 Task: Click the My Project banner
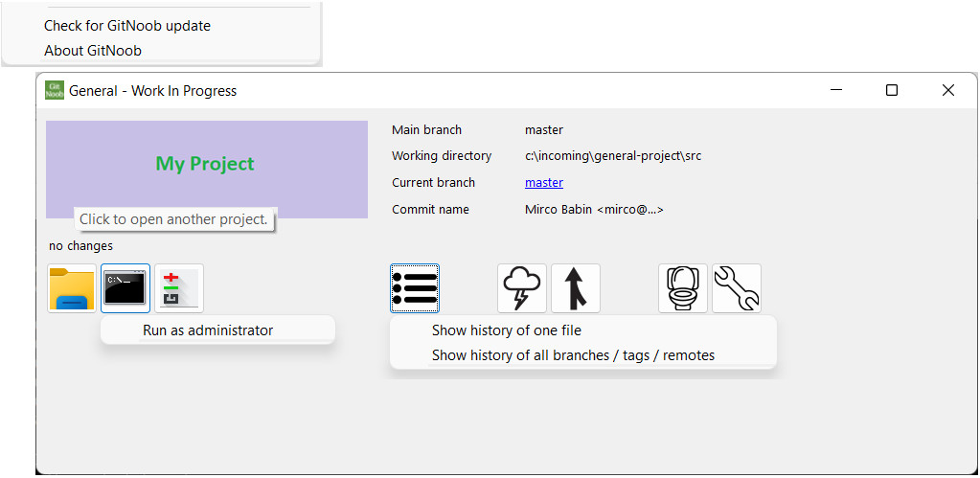tap(207, 164)
